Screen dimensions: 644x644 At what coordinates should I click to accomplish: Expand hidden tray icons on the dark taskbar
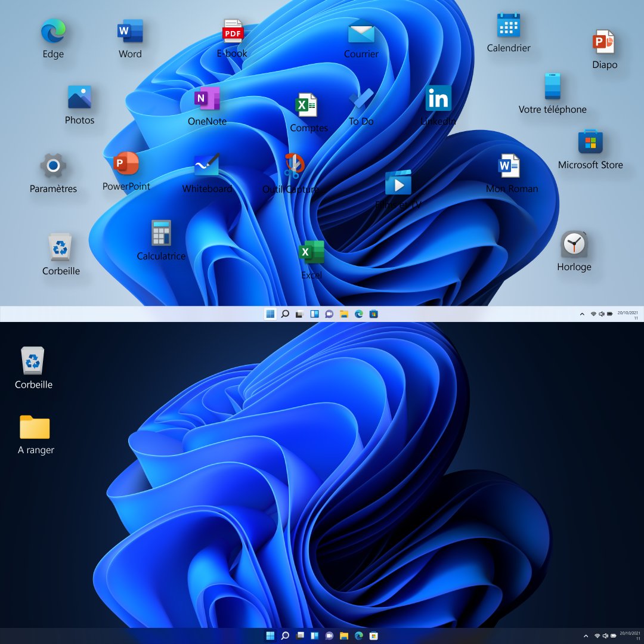coord(586,636)
